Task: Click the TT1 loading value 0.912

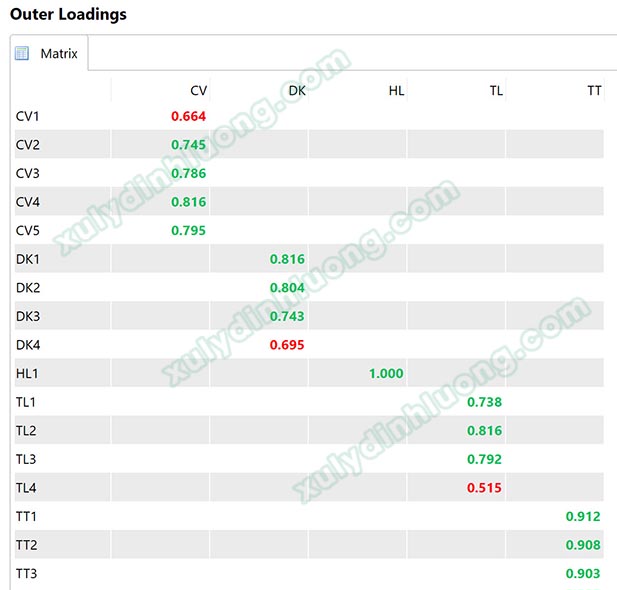Action: point(583,516)
